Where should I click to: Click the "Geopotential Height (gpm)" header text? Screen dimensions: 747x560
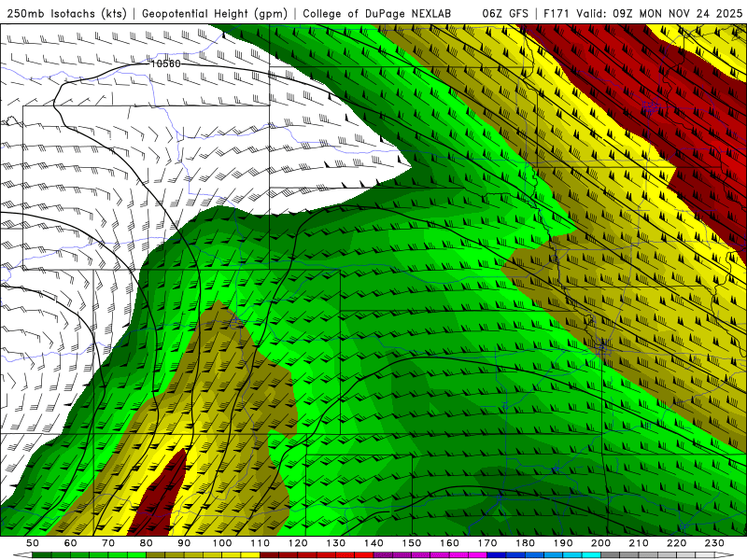(215, 13)
